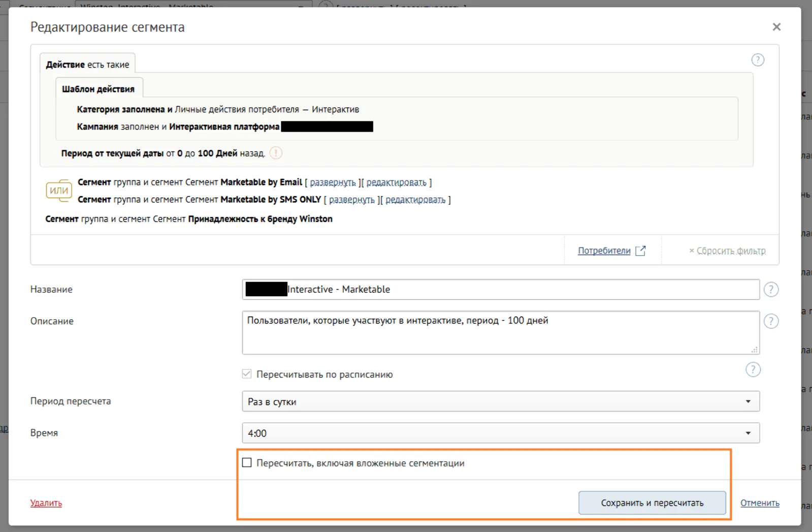This screenshot has height=532, width=812.
Task: Click help icon for schedule recalculation
Action: pos(753,369)
